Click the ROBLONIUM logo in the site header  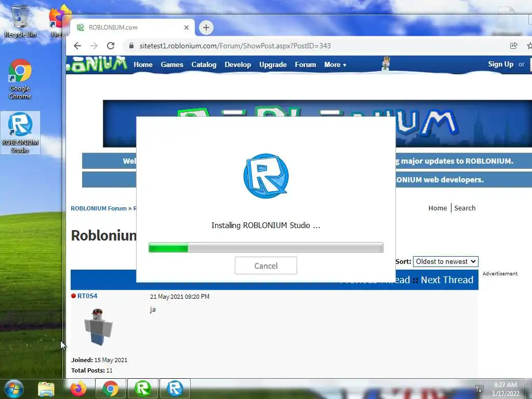[97, 64]
